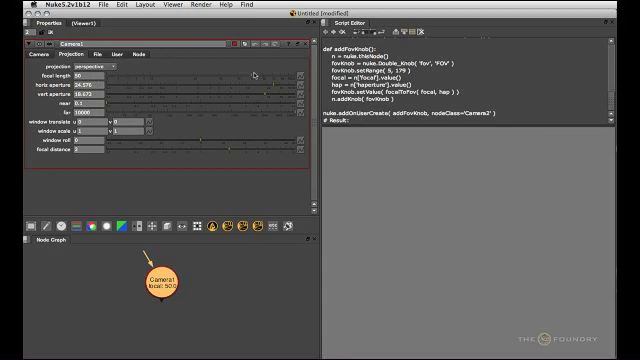Open the Keyer nodes green-blue icon
The height and width of the screenshot is (360, 640).
pos(122,226)
